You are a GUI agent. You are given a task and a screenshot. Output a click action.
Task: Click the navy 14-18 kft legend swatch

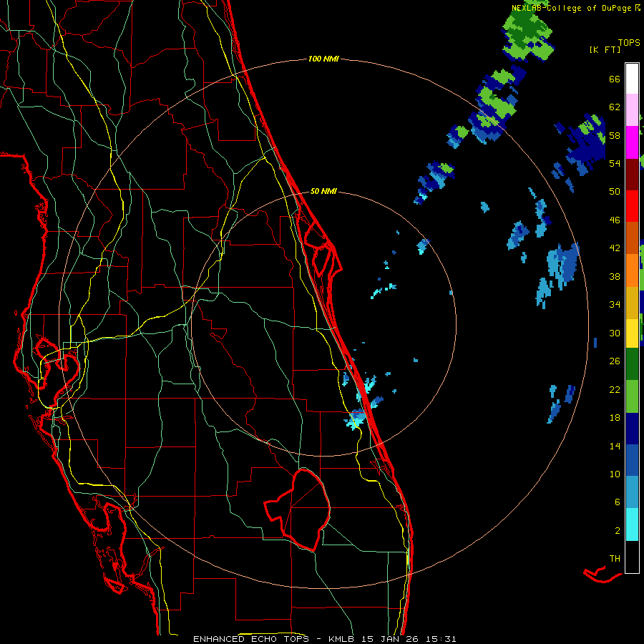(x=632, y=429)
